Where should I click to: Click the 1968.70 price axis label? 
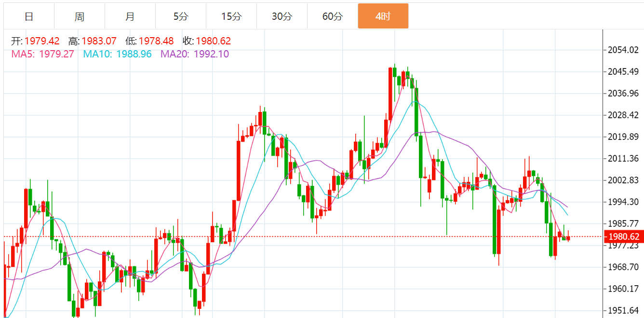tap(624, 267)
